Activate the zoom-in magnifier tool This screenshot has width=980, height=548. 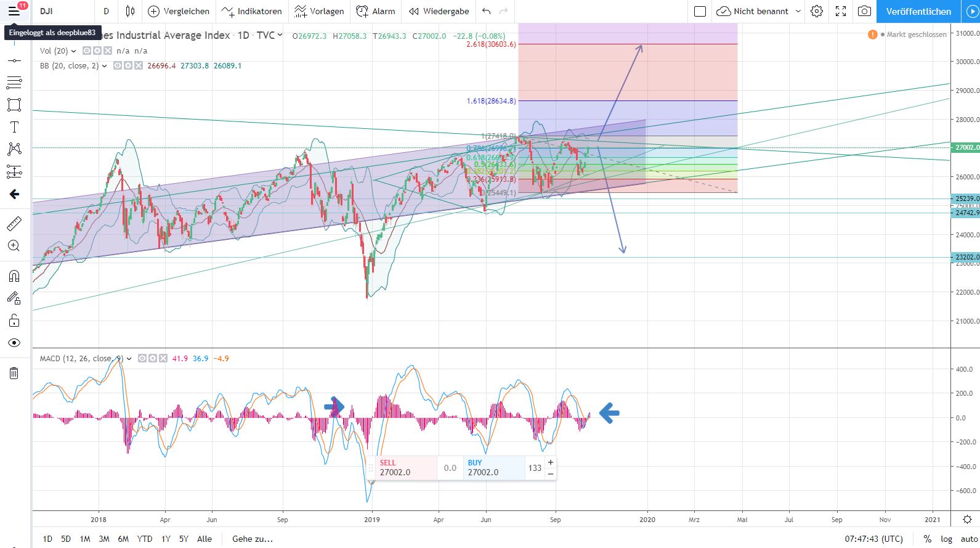(x=14, y=246)
